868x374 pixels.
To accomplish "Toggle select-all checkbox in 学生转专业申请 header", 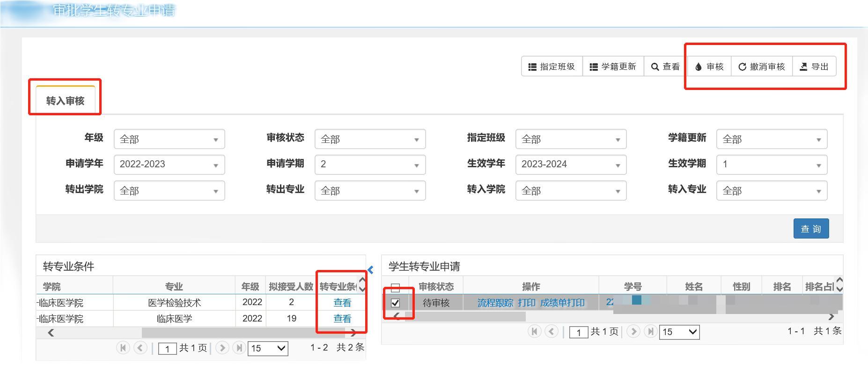I will pyautogui.click(x=395, y=287).
